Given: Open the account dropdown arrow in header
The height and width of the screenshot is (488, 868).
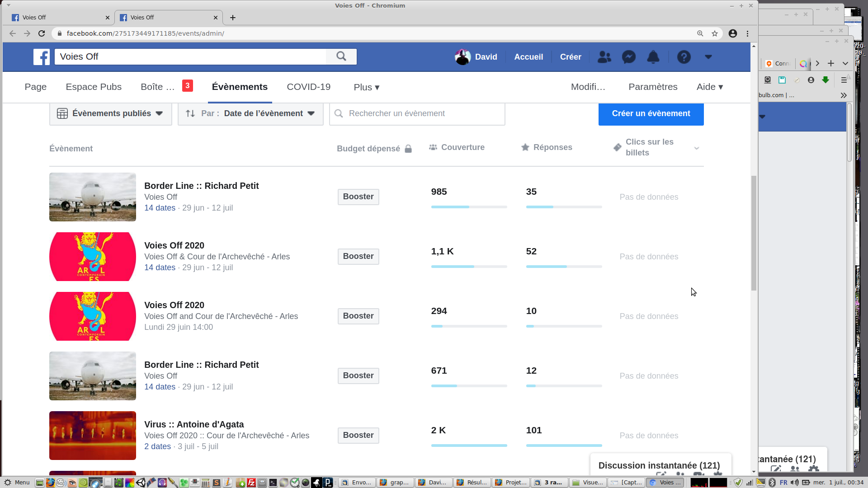Looking at the screenshot, I should coord(708,57).
